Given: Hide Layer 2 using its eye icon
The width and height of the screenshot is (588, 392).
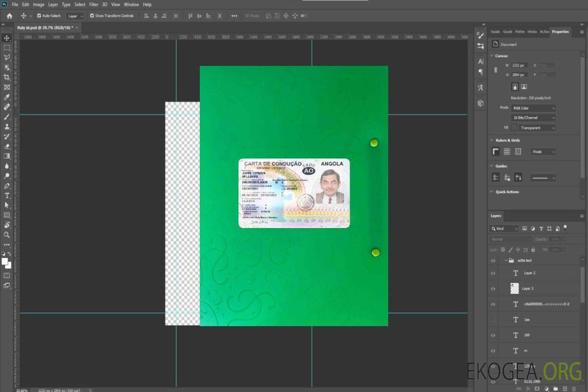Looking at the screenshot, I should (493, 273).
